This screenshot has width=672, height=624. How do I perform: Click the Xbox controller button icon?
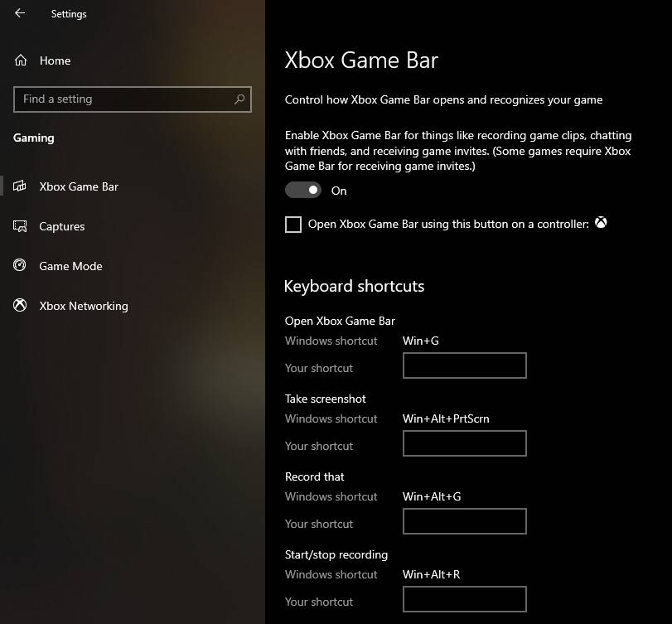601,223
